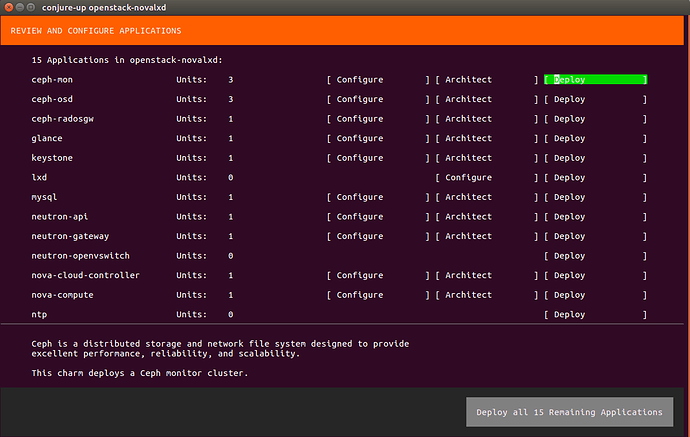
Task: Open Architect for nova-compute
Action: point(487,295)
